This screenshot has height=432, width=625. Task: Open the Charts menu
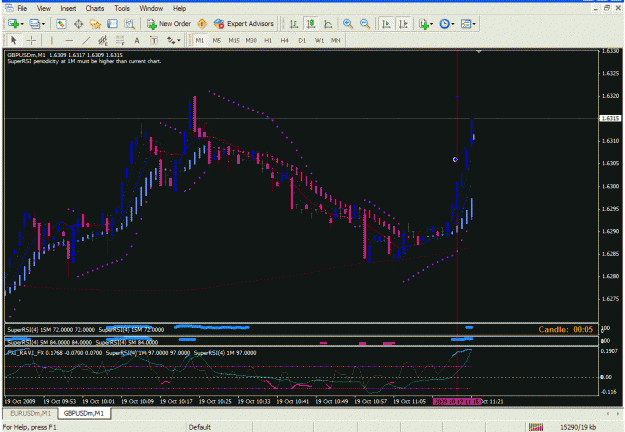tap(95, 8)
